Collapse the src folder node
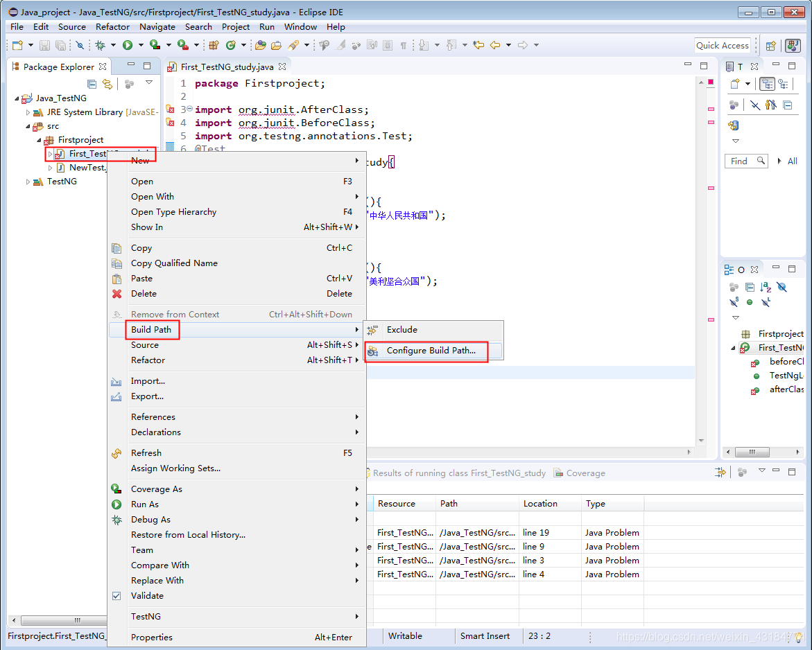 28,126
